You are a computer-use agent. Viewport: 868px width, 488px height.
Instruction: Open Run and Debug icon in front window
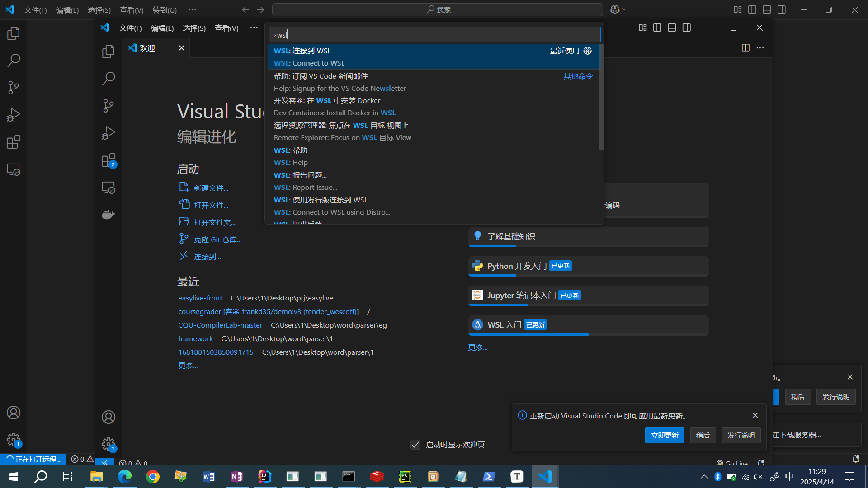click(x=108, y=133)
